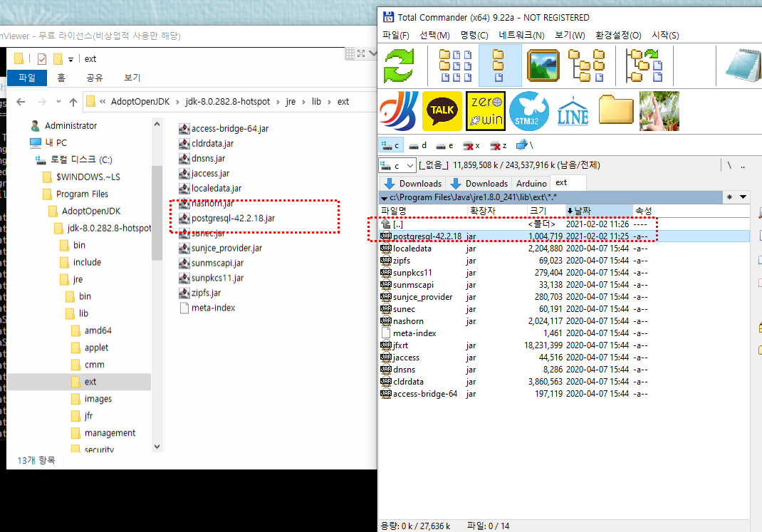762x532 pixels.
Task: Open the 홈 ribbon tab in Explorer
Action: (61, 78)
